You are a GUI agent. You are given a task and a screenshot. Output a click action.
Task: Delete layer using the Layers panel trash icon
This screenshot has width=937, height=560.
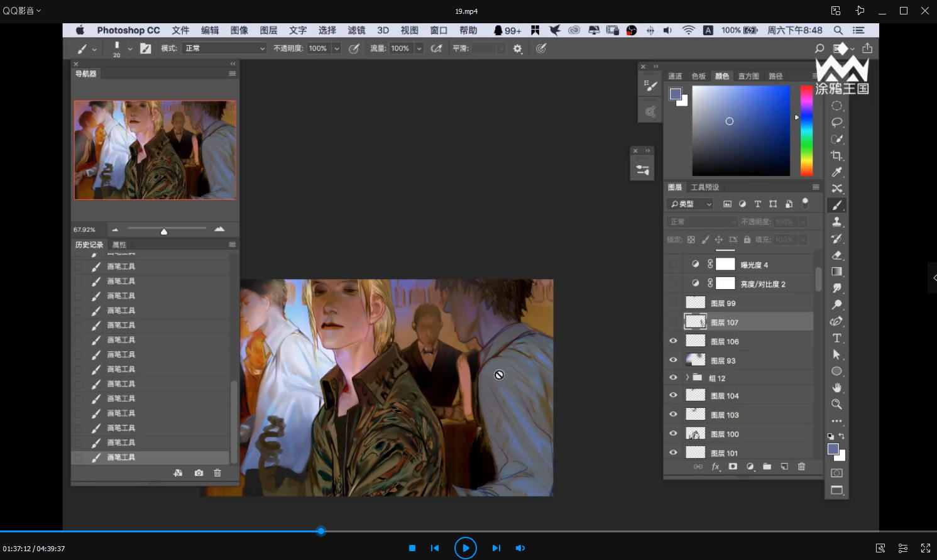[x=801, y=466]
